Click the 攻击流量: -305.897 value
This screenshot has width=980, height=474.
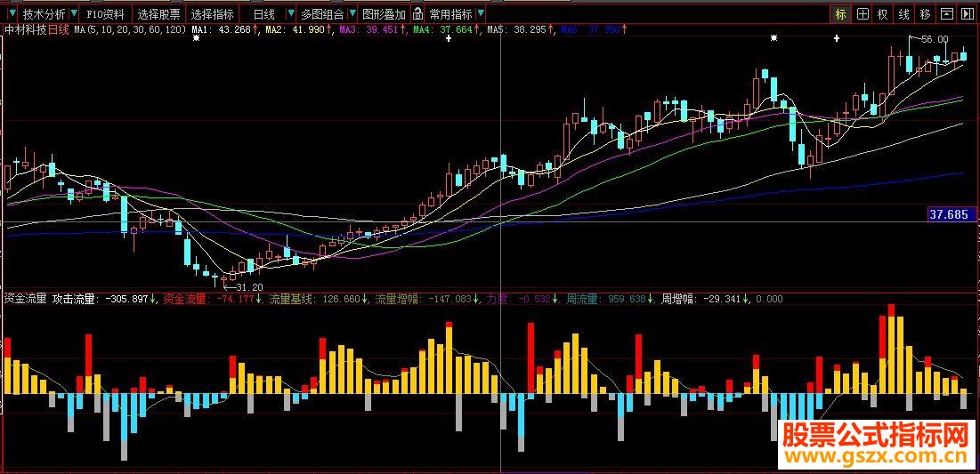click(x=101, y=299)
